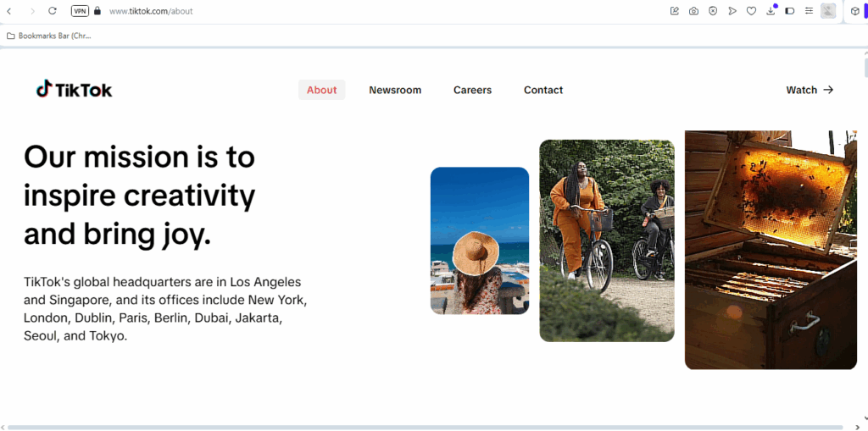Toggle the VPN badge in address bar
This screenshot has height=431, width=868.
click(x=80, y=11)
